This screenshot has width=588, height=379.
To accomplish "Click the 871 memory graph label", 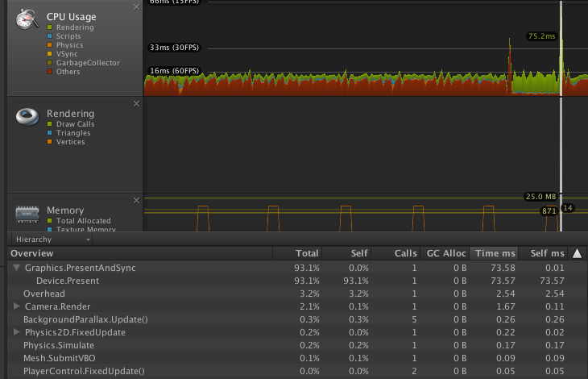I will [549, 211].
